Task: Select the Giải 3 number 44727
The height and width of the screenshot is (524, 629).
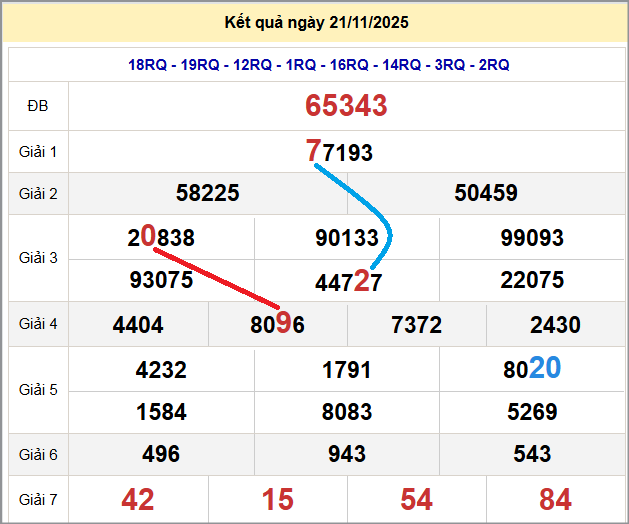Action: (348, 282)
